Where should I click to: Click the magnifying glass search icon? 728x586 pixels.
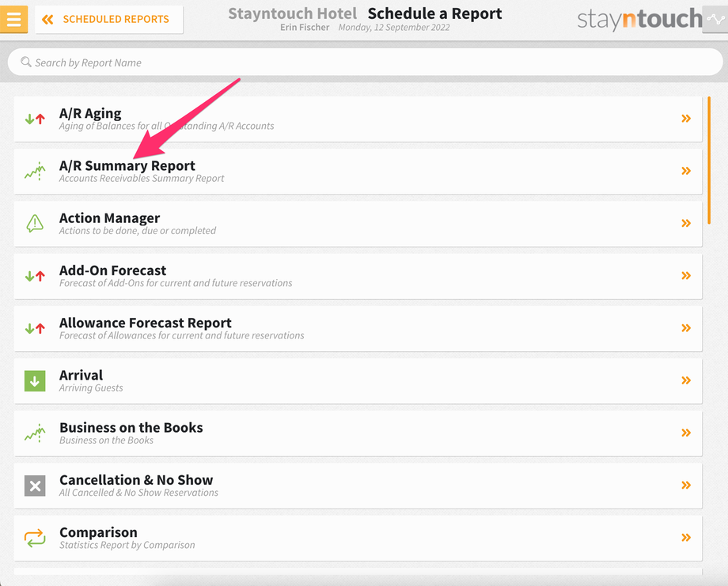pos(26,62)
